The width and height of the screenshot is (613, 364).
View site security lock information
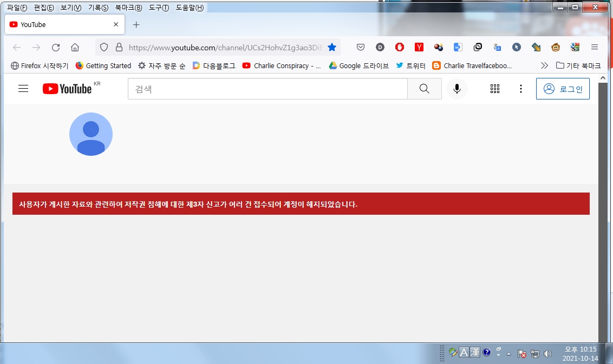(x=119, y=47)
